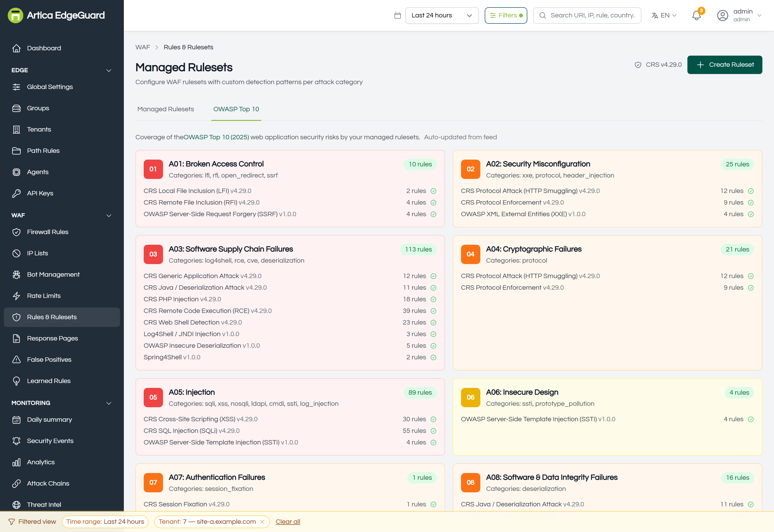This screenshot has width=774, height=532.
Task: Click the Learned Rules lightbulb icon
Action: pyautogui.click(x=16, y=381)
